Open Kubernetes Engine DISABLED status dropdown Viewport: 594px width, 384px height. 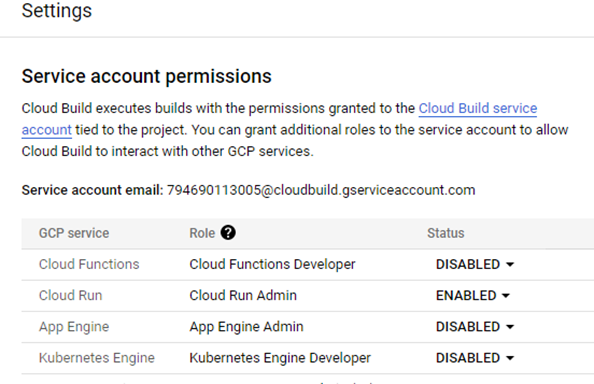click(x=475, y=358)
